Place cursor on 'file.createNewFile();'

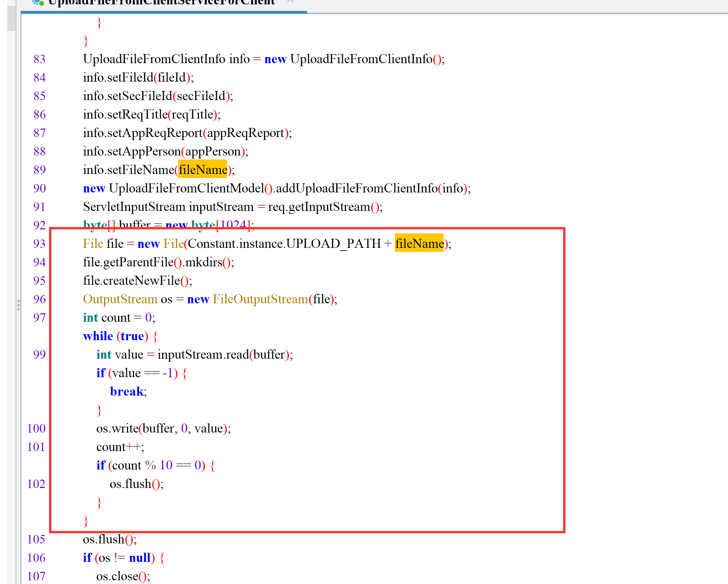pos(138,280)
